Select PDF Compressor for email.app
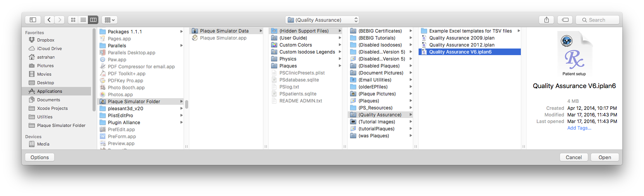Viewport: 644px width, 196px height. coord(141,67)
